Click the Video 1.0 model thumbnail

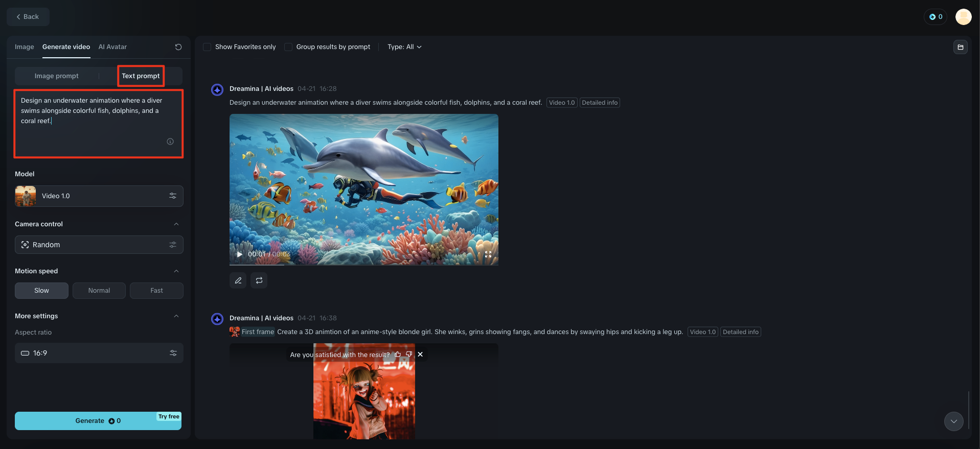coord(26,196)
